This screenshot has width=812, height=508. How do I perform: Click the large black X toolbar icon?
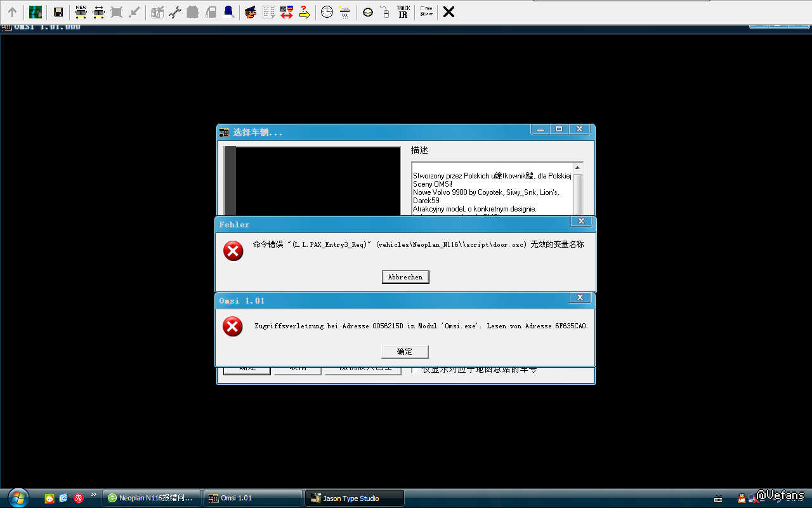pos(449,12)
